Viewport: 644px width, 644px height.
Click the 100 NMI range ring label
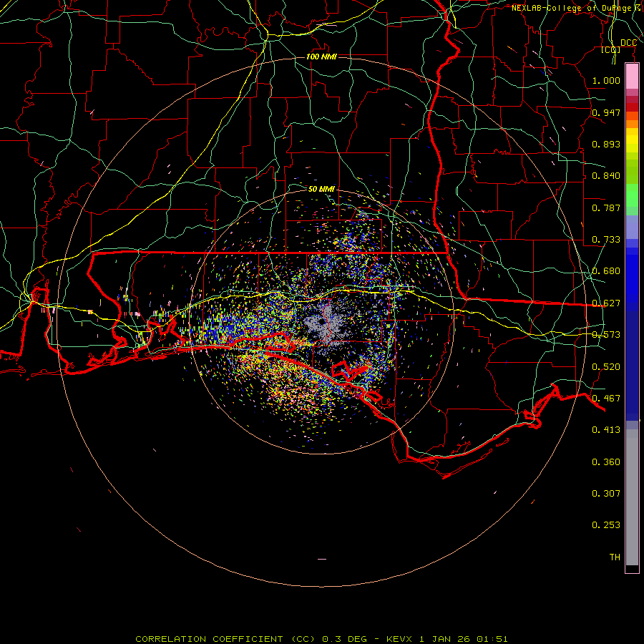pyautogui.click(x=321, y=57)
